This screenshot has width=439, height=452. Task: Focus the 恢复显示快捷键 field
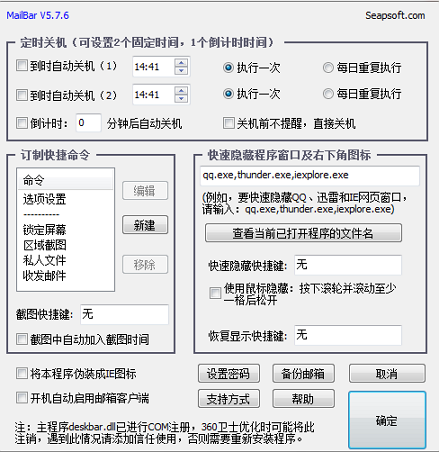pyautogui.click(x=348, y=335)
